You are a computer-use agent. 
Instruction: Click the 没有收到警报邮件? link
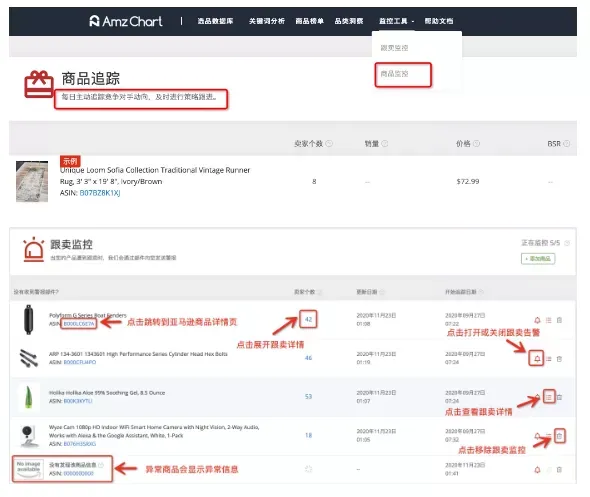click(x=36, y=292)
